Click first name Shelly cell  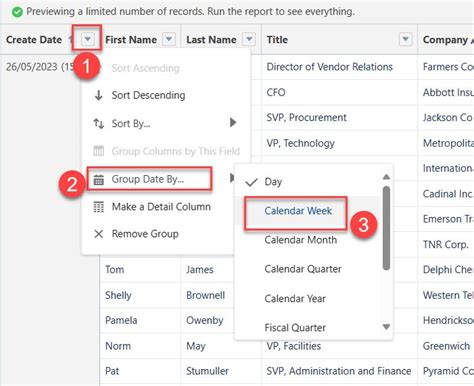118,295
